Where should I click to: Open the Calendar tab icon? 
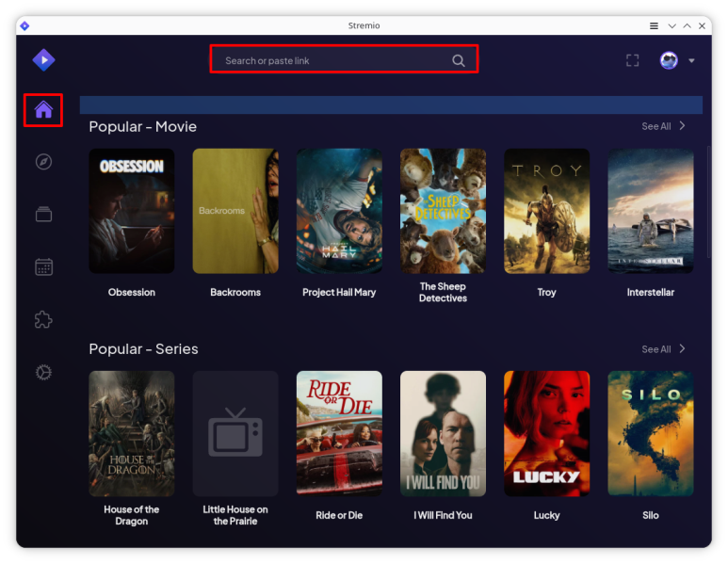(x=43, y=266)
